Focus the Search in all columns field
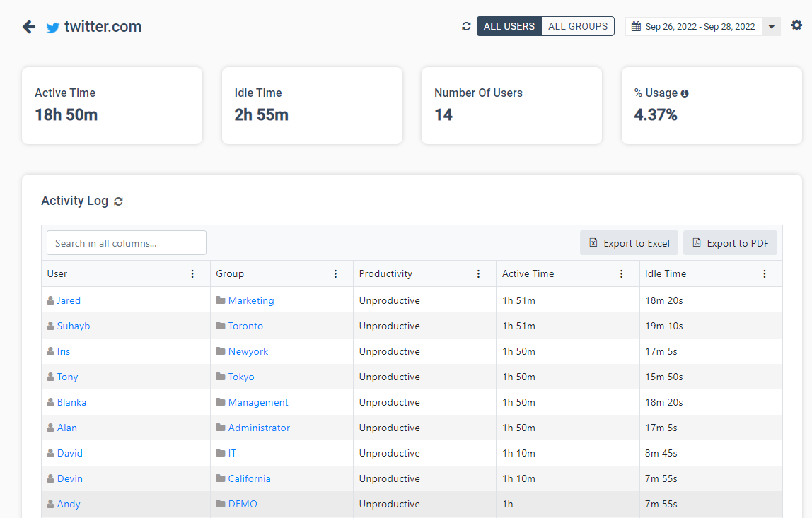Image resolution: width=812 pixels, height=518 pixels. coord(127,243)
